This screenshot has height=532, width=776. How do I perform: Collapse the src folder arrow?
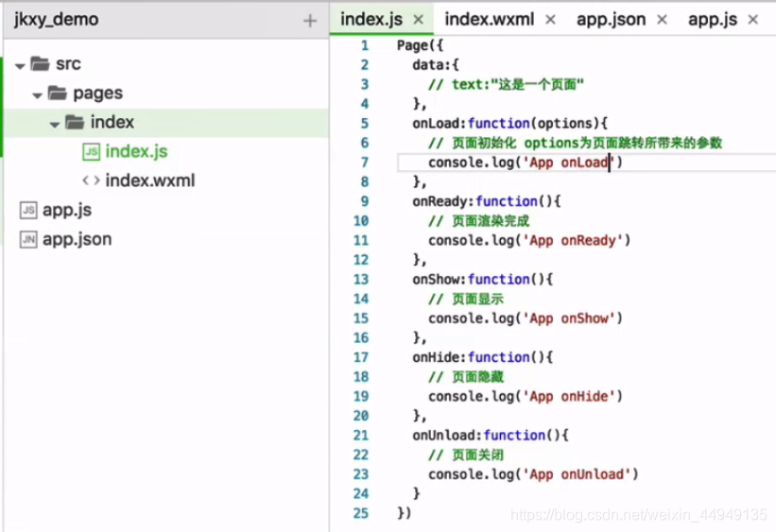coord(20,65)
